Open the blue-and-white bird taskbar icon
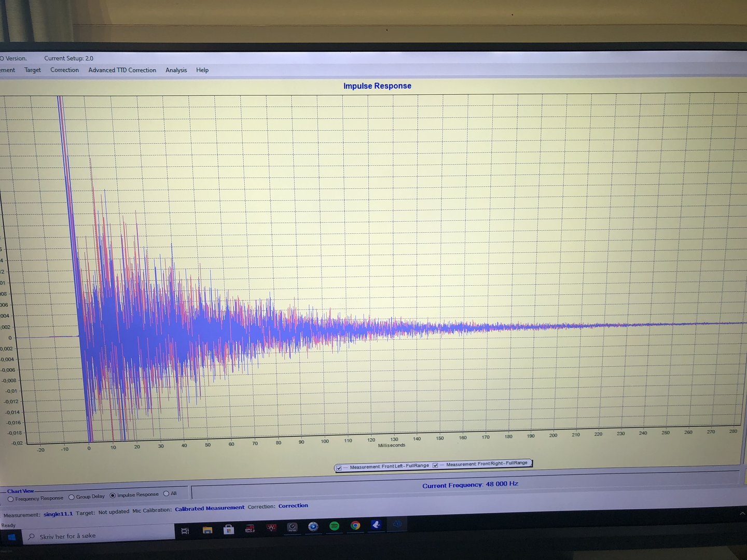747x560 pixels. 377,525
